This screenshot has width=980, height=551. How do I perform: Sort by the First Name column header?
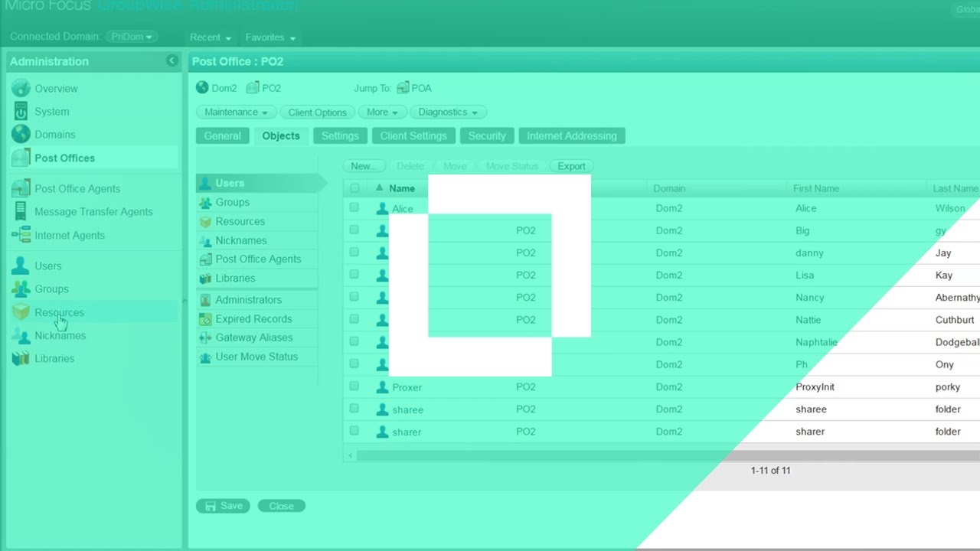coord(816,188)
